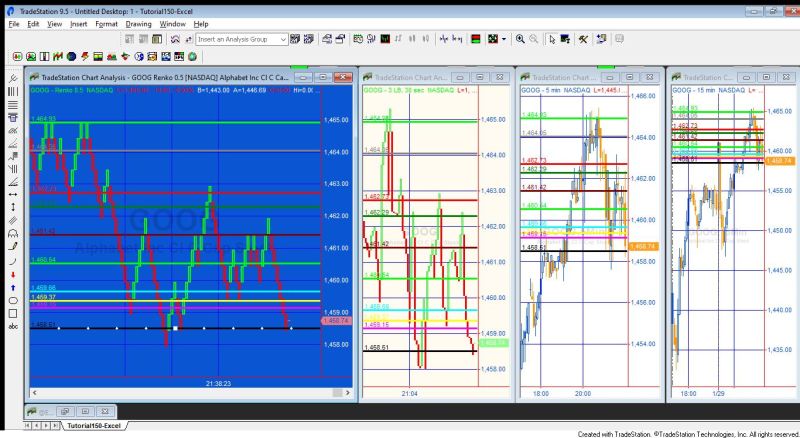800x438 pixels.
Task: Select the red down arrow drawing tool
Action: (13, 275)
